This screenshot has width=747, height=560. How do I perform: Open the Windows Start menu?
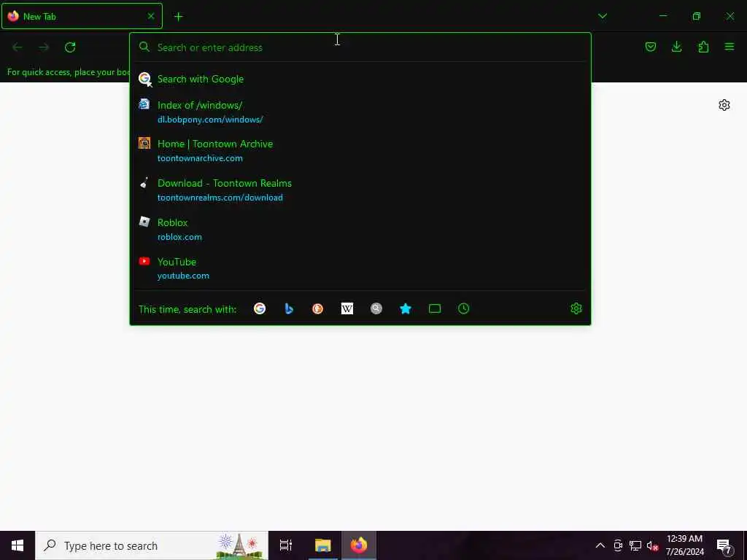coord(18,545)
